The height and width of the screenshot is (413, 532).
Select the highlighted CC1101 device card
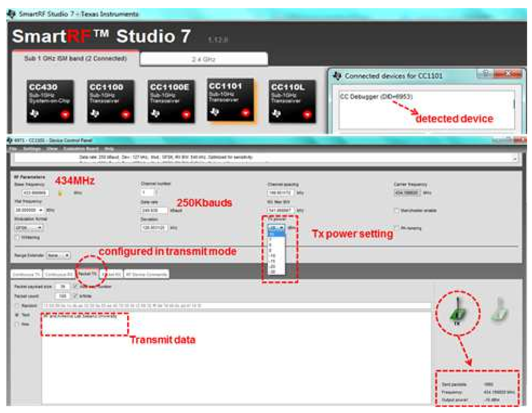pyautogui.click(x=230, y=100)
